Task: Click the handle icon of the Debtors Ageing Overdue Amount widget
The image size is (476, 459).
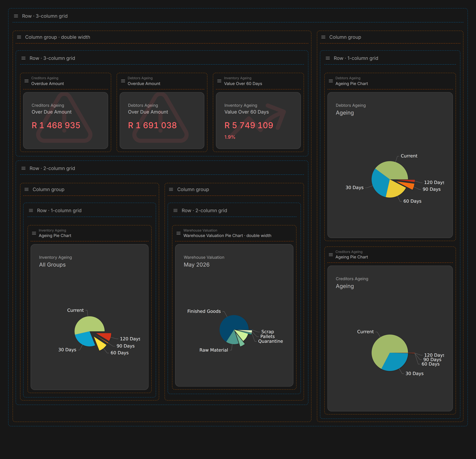Action: pos(123,81)
